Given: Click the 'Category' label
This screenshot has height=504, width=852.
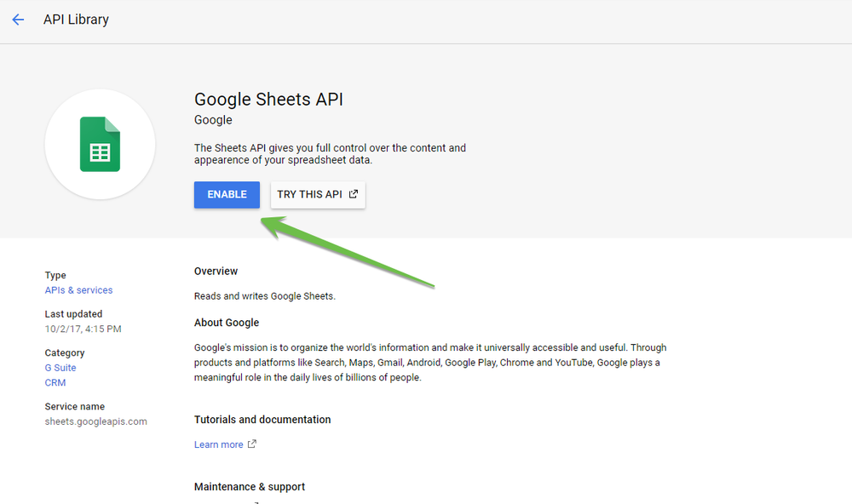Looking at the screenshot, I should pyautogui.click(x=65, y=352).
